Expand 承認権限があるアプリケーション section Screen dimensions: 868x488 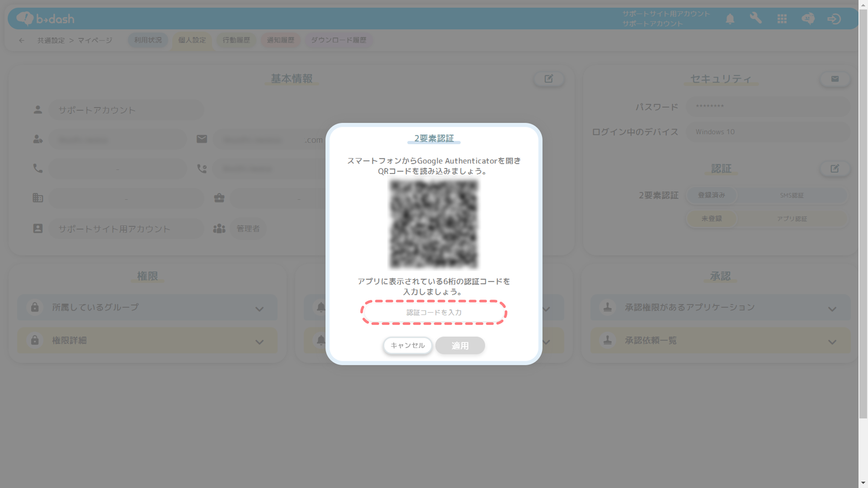[832, 309]
